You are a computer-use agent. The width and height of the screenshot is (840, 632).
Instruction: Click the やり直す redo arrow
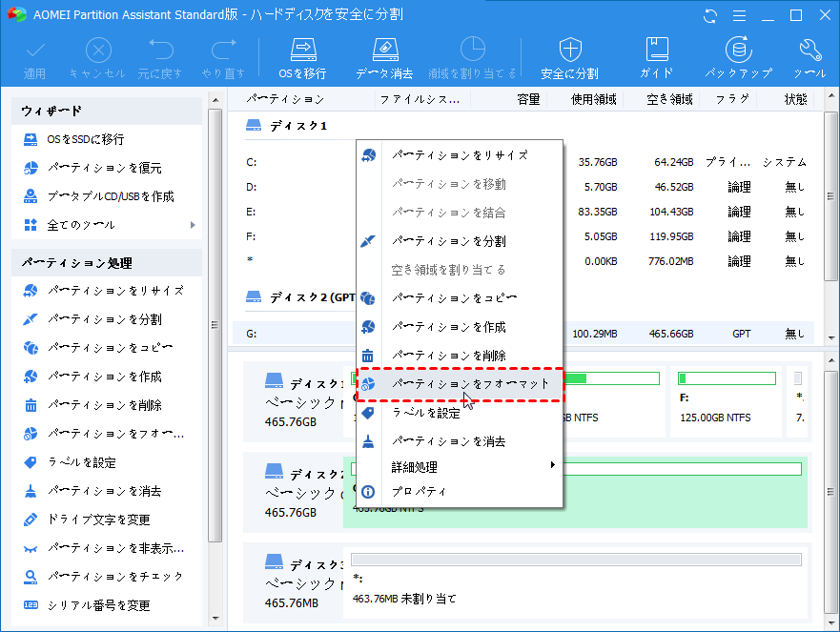point(223,58)
